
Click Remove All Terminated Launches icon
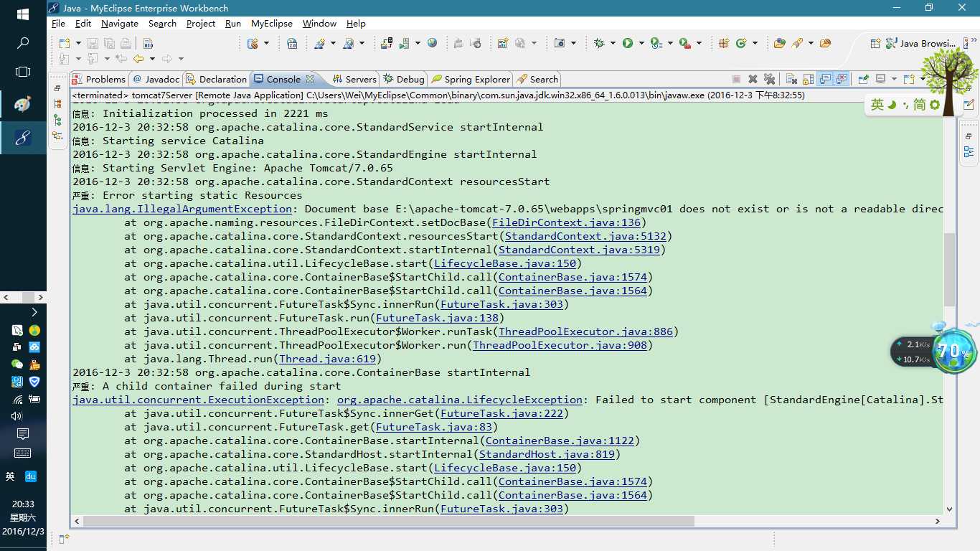(x=769, y=79)
